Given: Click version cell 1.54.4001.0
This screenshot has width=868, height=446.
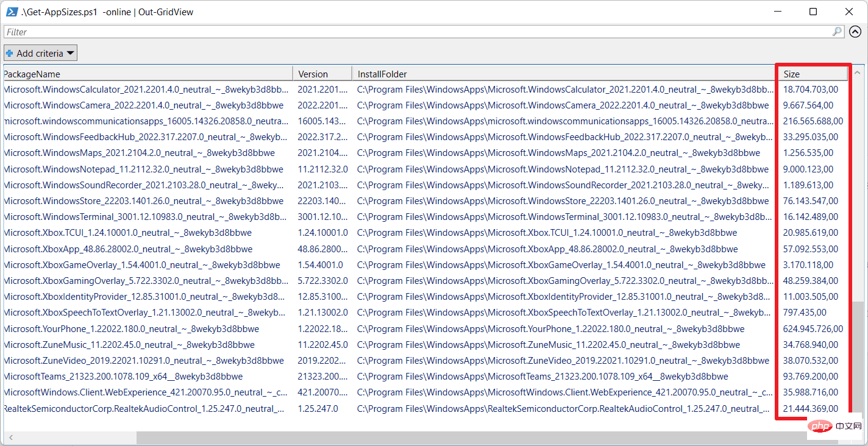Looking at the screenshot, I should coord(320,264).
